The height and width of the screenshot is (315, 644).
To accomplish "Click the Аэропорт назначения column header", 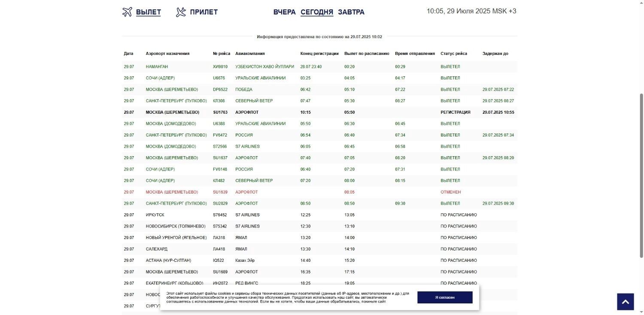I will (167, 54).
